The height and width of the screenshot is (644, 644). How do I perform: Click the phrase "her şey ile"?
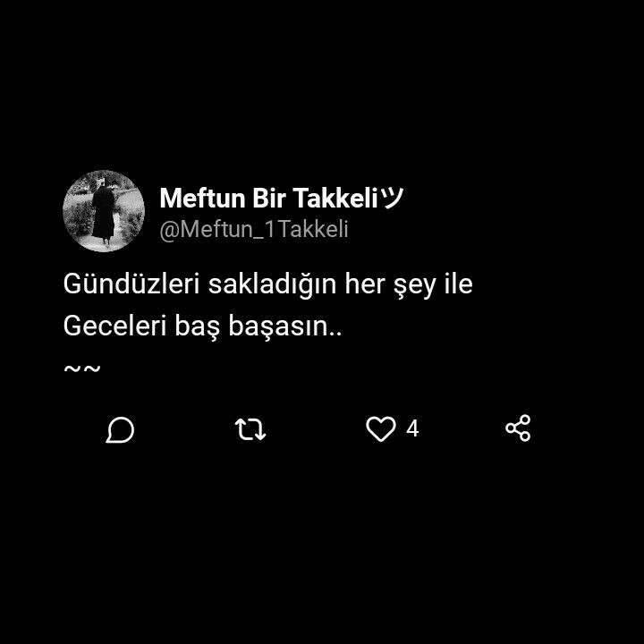coord(409,284)
